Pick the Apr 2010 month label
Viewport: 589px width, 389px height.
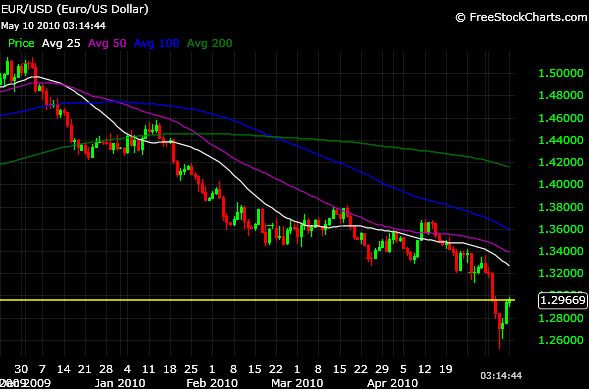392,383
